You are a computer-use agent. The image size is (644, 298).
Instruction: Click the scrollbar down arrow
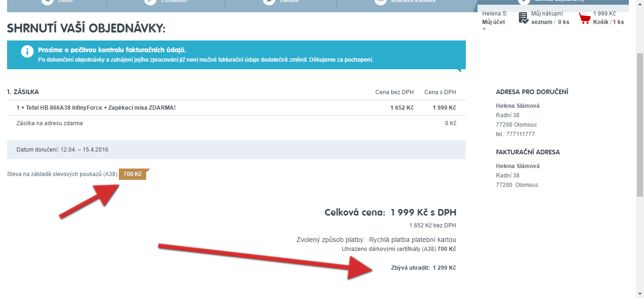click(640, 294)
